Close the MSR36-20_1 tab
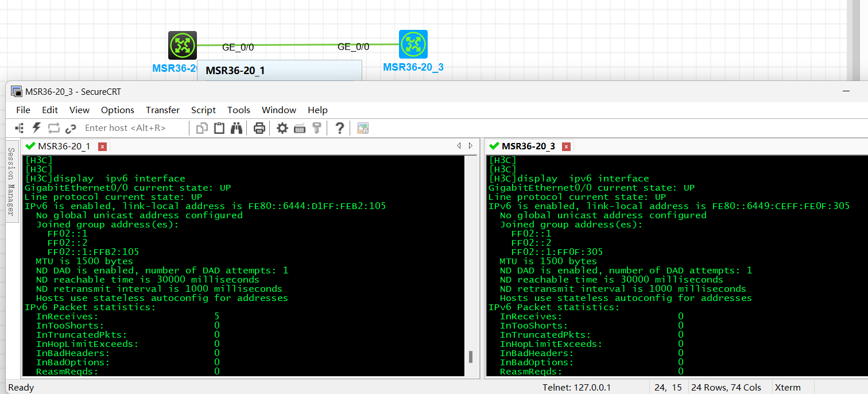 pyautogui.click(x=102, y=146)
